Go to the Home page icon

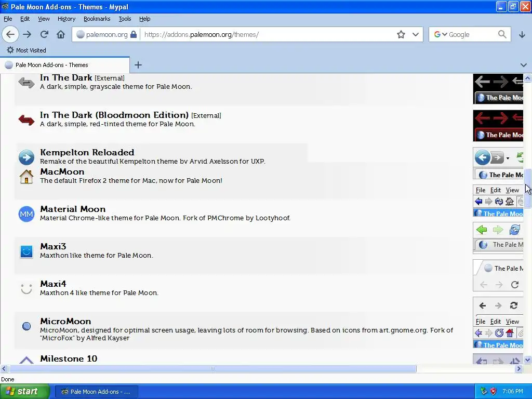(x=60, y=34)
